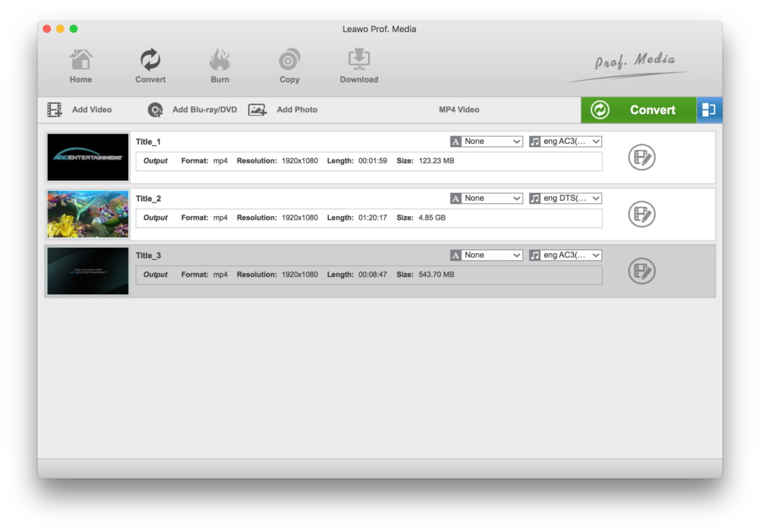Viewport: 760px width, 532px height.
Task: Click Add Video to import files
Action: tap(80, 110)
